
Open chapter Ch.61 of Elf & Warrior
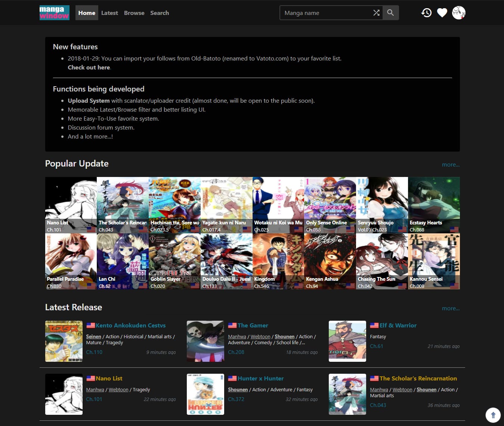coord(377,346)
